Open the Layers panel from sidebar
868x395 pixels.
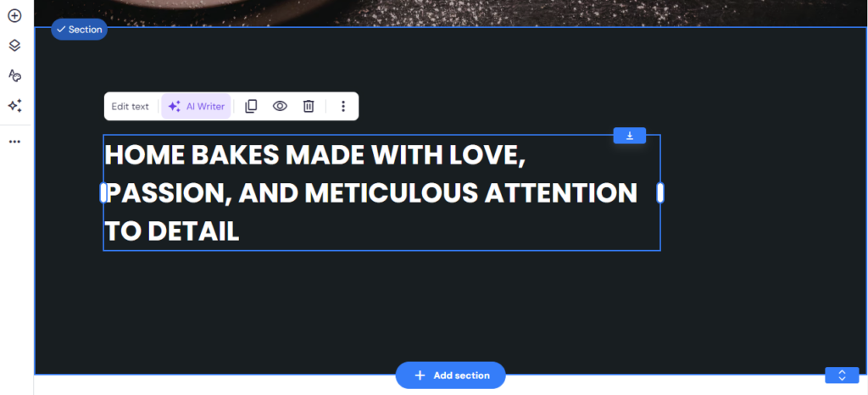point(14,46)
